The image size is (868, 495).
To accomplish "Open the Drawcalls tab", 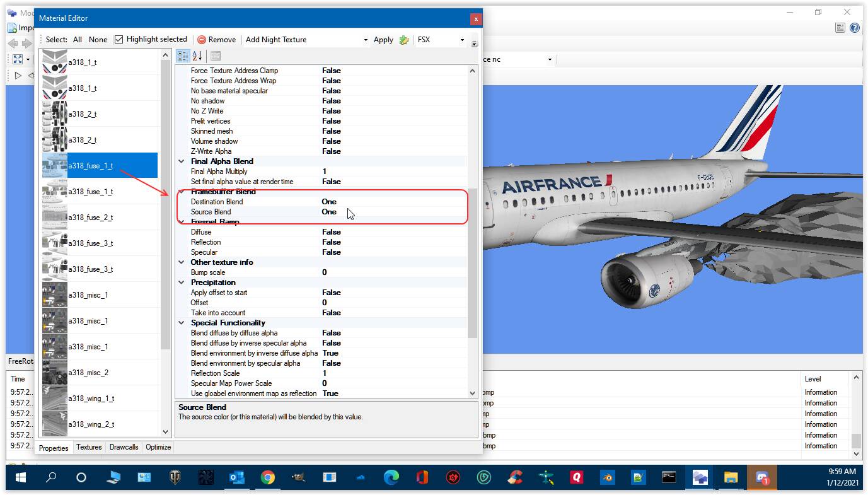I will (124, 447).
